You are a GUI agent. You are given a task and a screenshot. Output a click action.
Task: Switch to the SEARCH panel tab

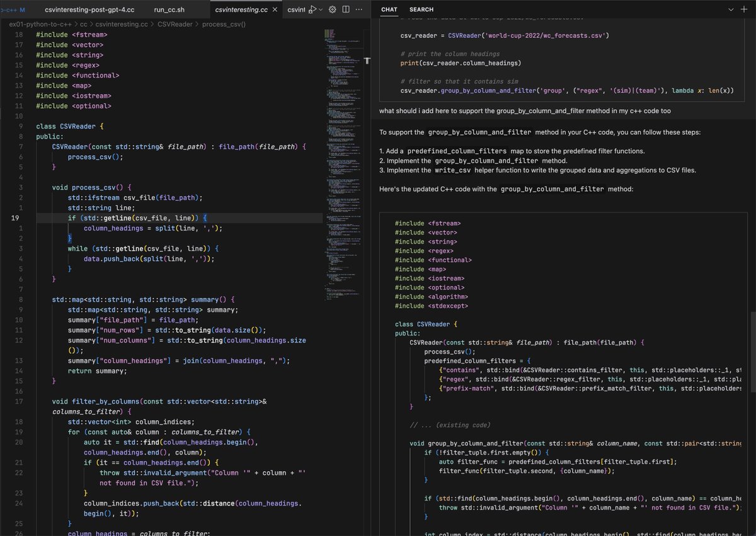coord(421,9)
